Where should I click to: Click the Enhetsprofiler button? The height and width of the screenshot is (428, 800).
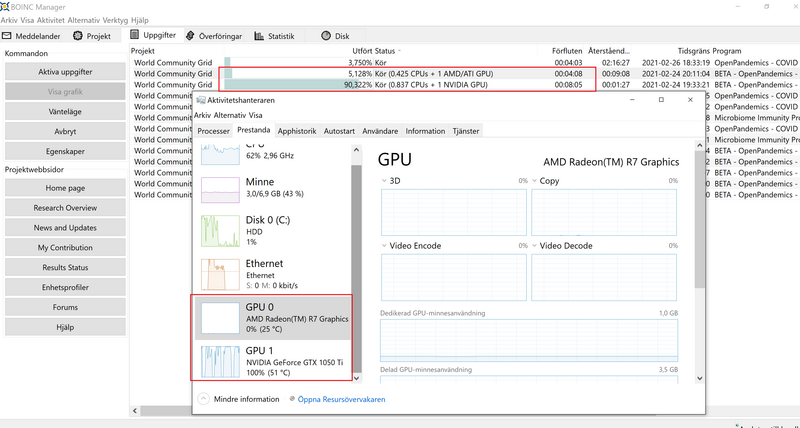click(65, 288)
